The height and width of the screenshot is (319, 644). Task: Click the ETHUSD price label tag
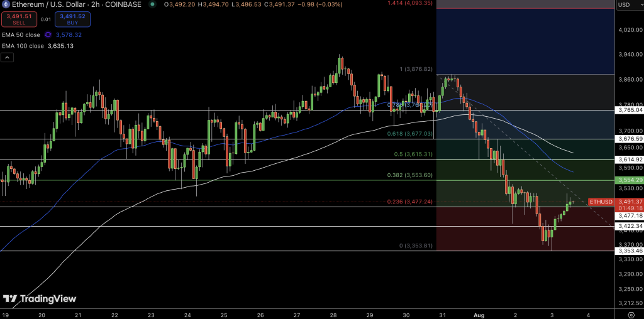tap(602, 202)
